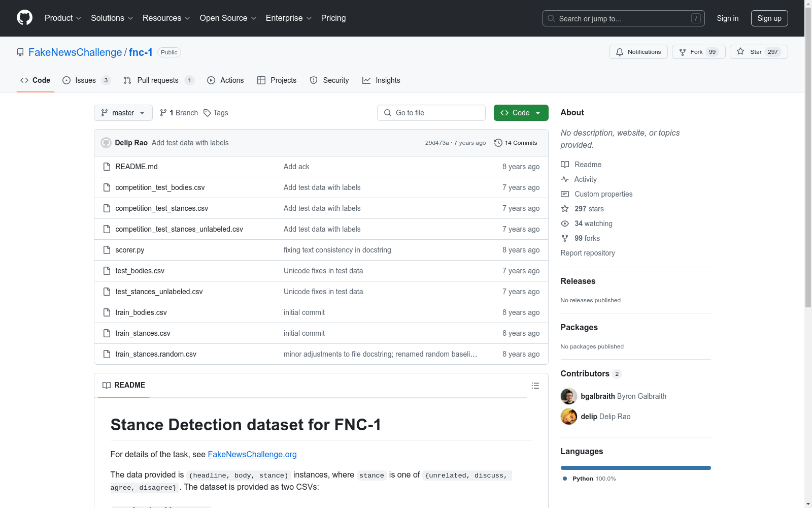Open the fnc-1 repository name link
The width and height of the screenshot is (812, 508).
(141, 52)
